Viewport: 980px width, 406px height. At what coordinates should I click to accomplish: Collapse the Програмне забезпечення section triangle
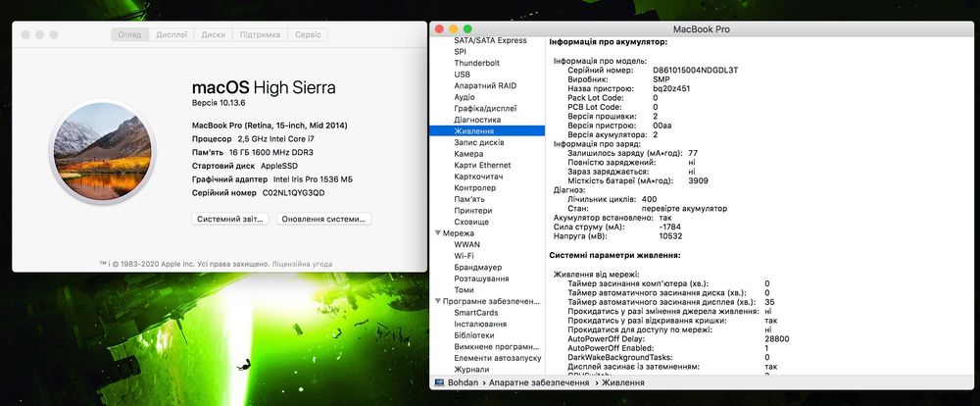[x=438, y=301]
